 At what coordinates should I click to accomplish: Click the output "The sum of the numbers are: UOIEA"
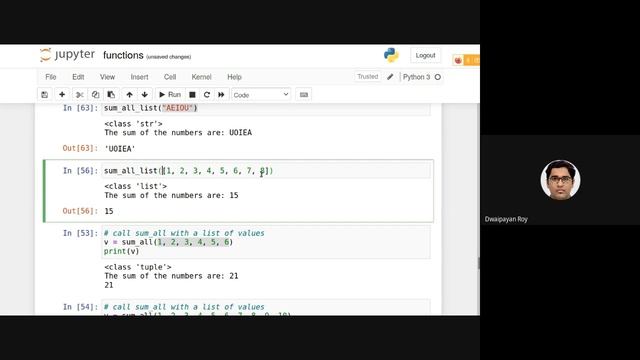(178, 133)
